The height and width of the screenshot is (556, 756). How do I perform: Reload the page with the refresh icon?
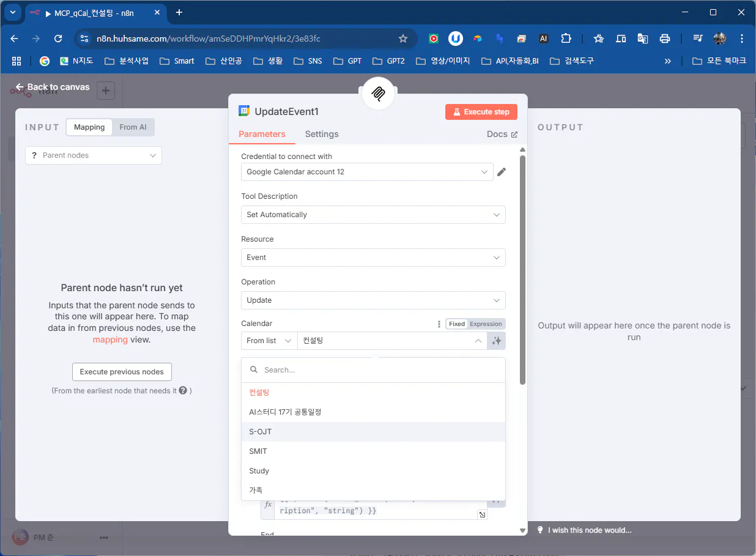(58, 39)
